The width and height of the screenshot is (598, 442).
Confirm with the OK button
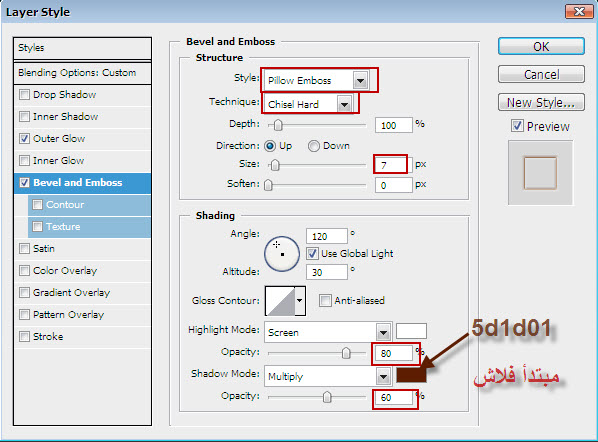[x=541, y=47]
